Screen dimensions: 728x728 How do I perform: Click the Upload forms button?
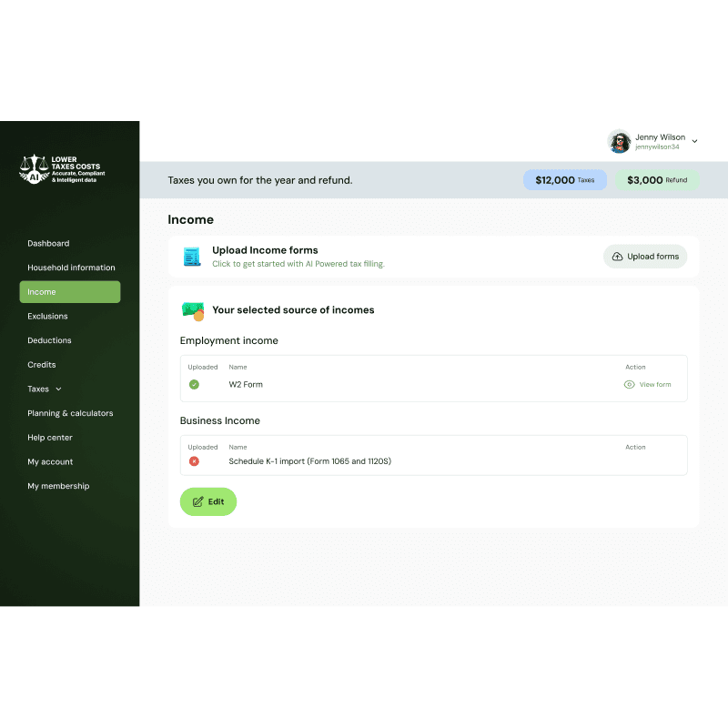pos(645,257)
